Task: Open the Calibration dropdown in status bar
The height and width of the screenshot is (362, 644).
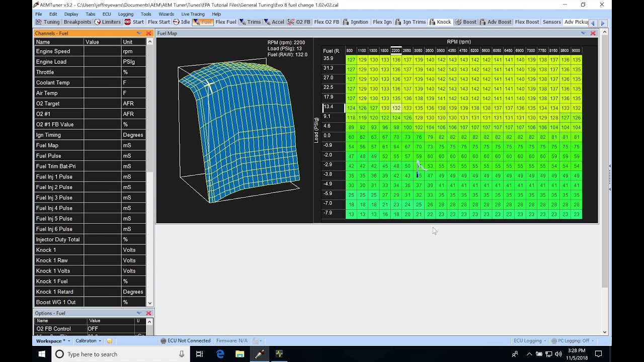Action: (x=88, y=341)
